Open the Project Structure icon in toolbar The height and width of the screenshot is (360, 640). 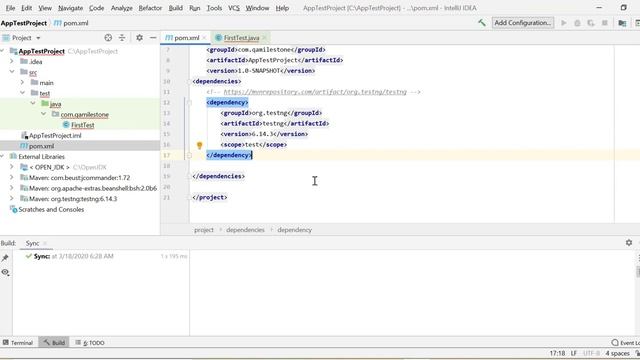[x=622, y=23]
